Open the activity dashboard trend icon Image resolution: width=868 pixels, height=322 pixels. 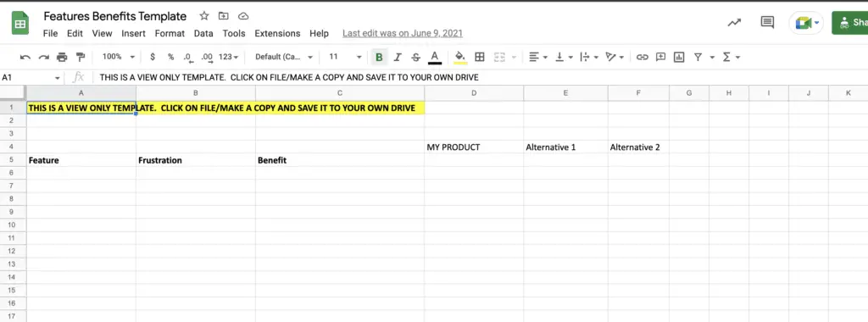(735, 23)
